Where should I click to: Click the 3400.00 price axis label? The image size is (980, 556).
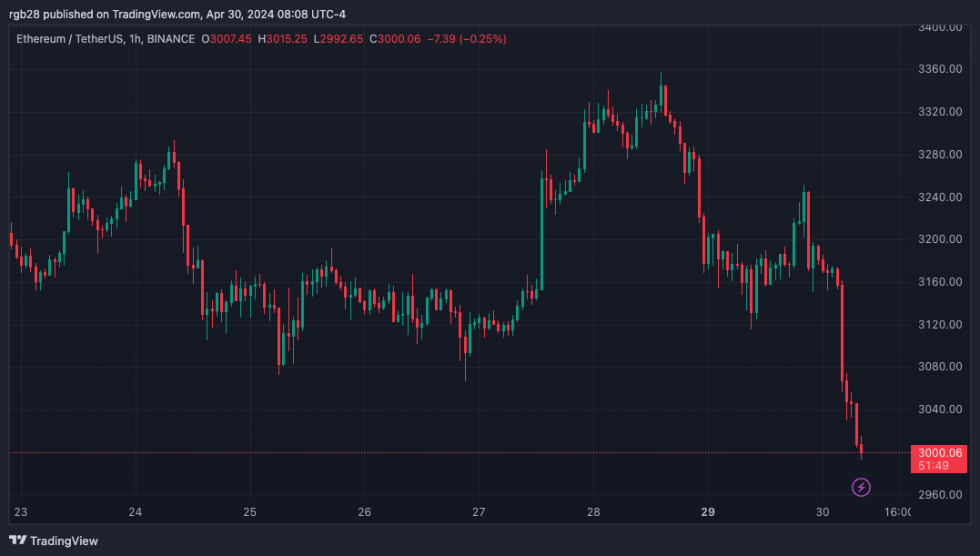939,27
